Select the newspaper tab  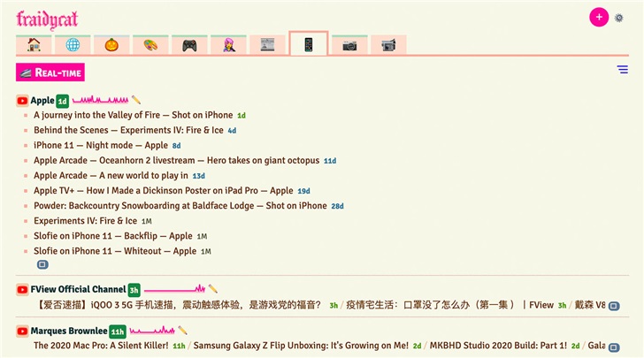(267, 45)
